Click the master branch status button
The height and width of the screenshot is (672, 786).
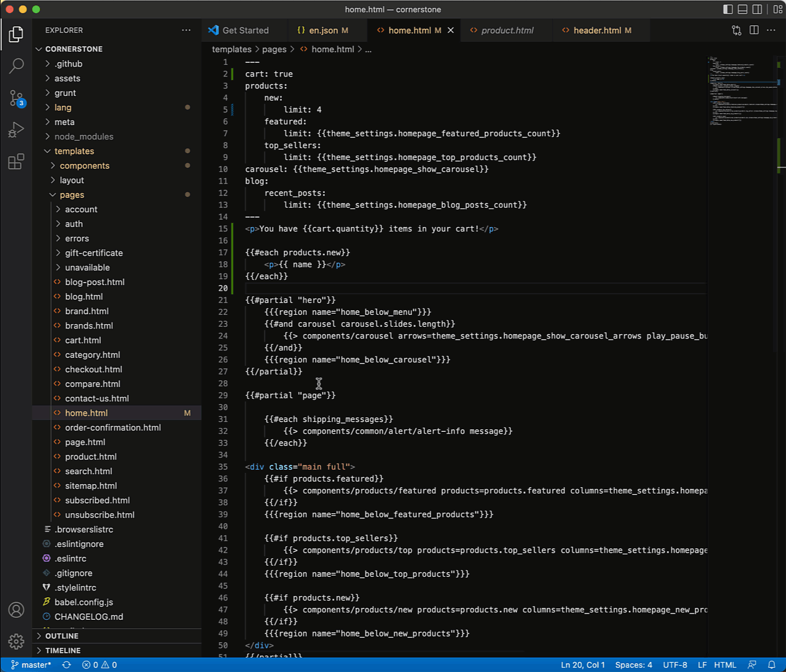(31, 665)
